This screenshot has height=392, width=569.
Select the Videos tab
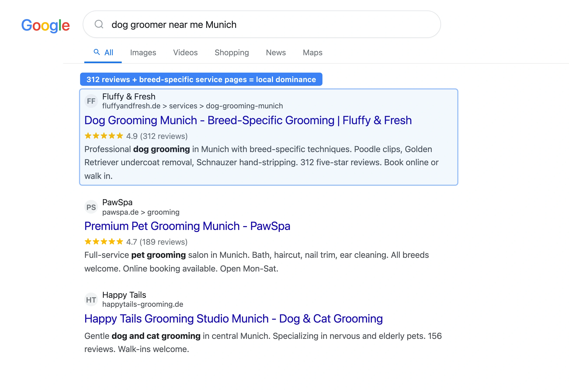[185, 52]
